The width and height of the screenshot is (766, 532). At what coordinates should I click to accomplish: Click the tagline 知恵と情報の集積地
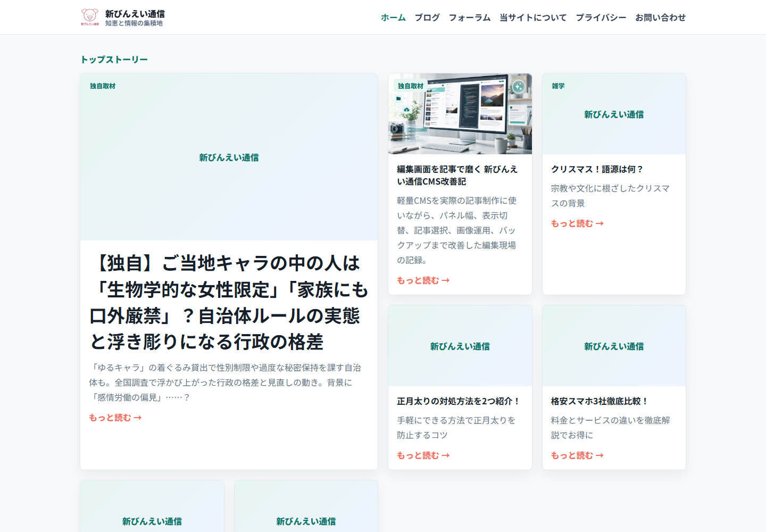(134, 23)
